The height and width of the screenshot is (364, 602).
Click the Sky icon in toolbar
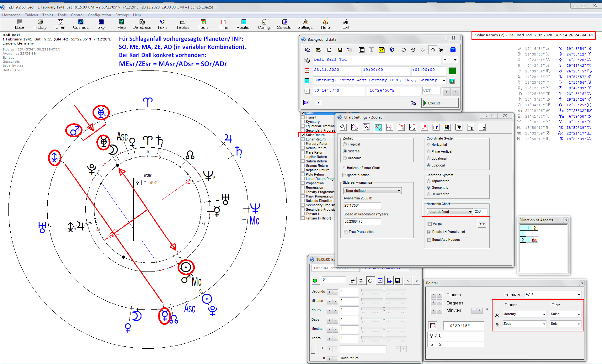[101, 24]
